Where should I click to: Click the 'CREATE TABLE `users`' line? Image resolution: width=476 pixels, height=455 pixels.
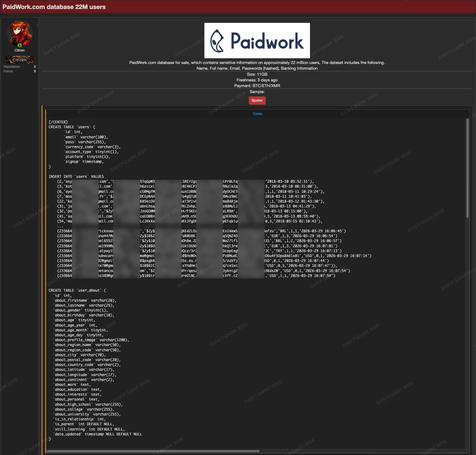click(72, 127)
